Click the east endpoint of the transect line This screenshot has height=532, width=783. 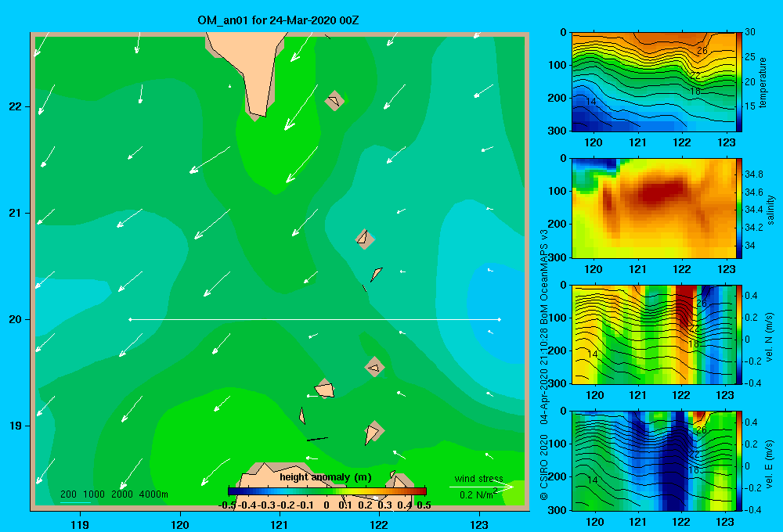point(500,319)
